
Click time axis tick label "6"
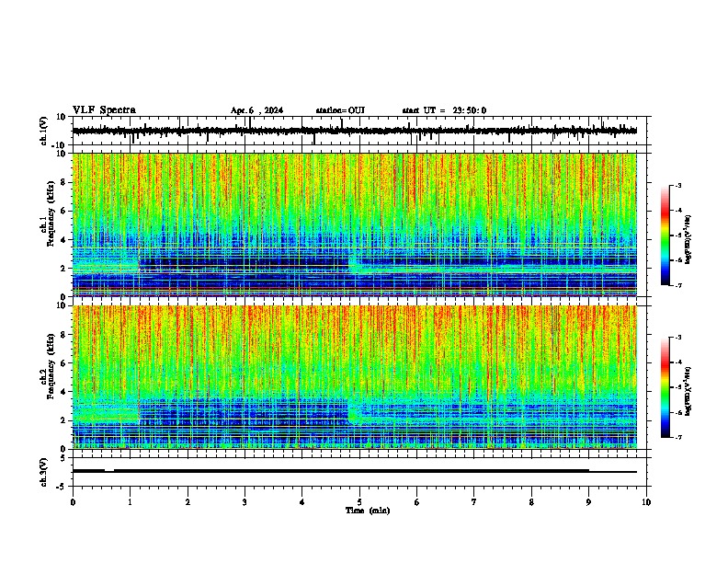[417, 502]
